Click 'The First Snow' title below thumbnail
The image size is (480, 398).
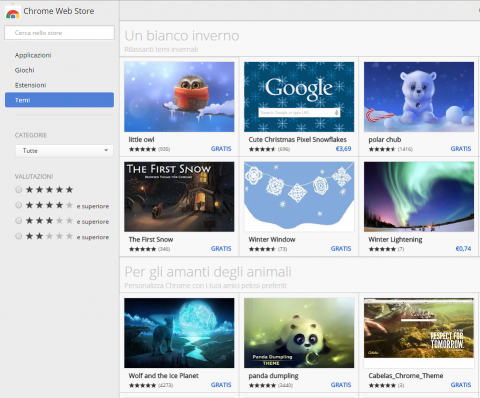[151, 239]
